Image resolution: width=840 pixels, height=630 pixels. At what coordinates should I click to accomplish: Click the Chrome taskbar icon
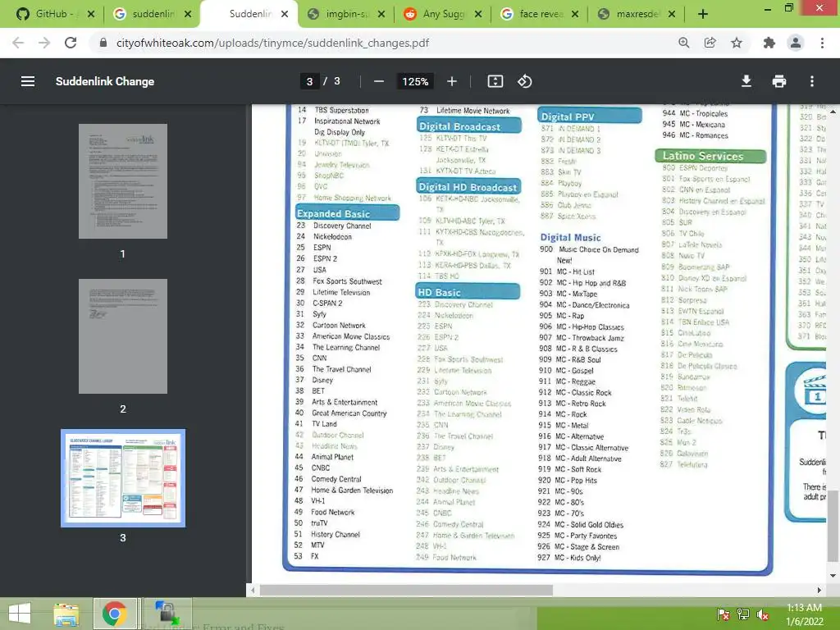click(115, 614)
